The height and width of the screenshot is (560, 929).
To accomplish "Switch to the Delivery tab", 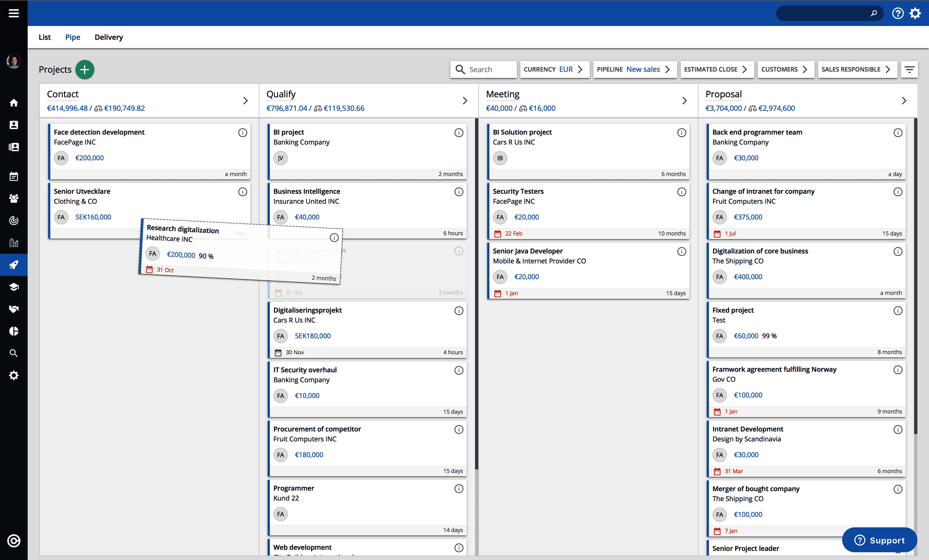I will (x=109, y=37).
